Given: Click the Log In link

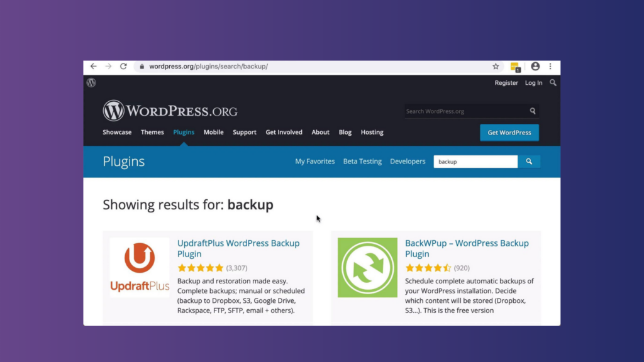Looking at the screenshot, I should [533, 82].
